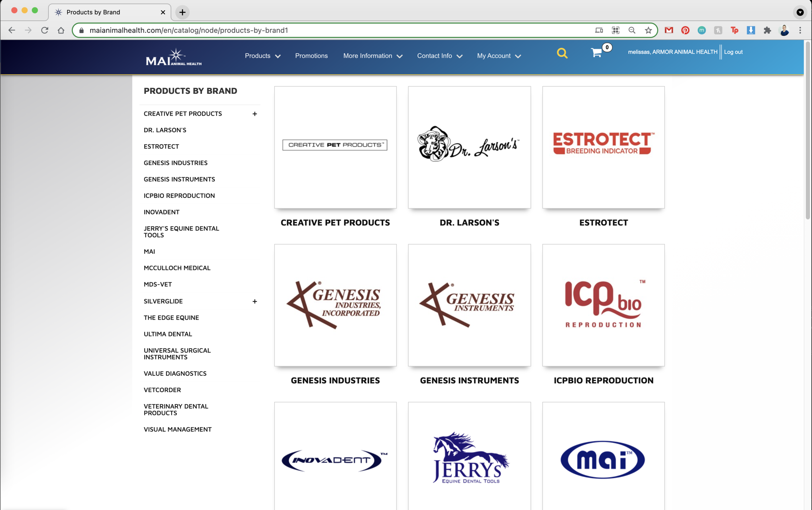Click the yellow search magnifier icon
Image resolution: width=812 pixels, height=510 pixels.
(x=562, y=53)
